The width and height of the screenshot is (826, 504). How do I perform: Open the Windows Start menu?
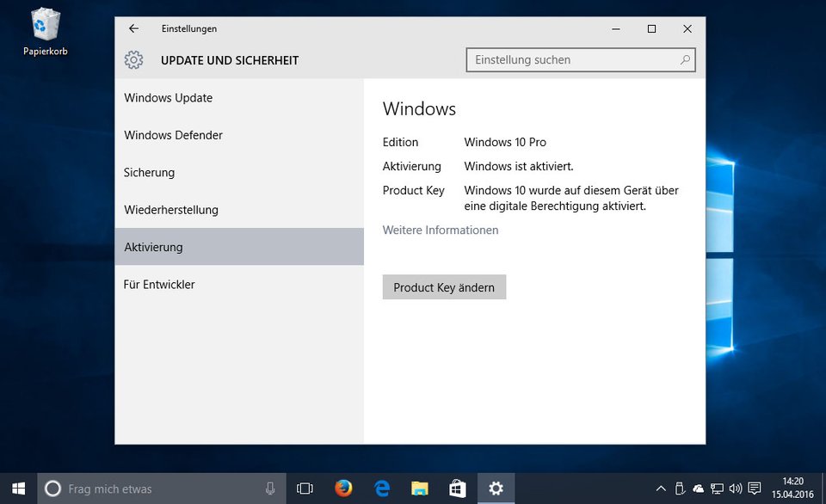pyautogui.click(x=18, y=489)
